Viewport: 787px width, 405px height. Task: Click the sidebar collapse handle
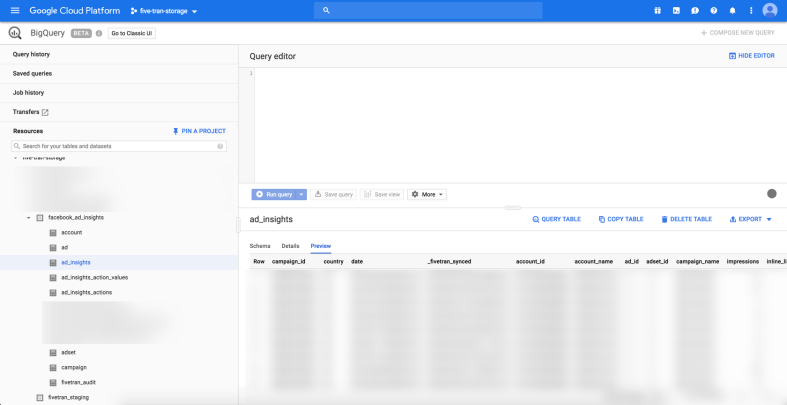238,225
